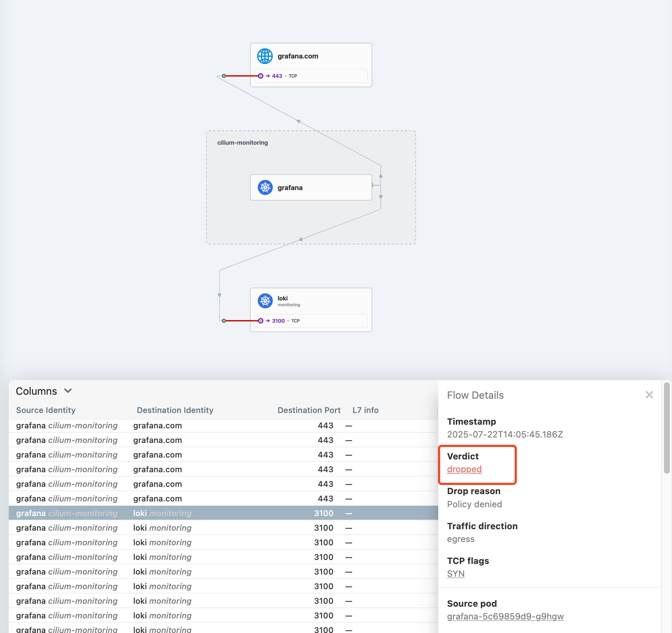Close the Flow Details panel
Viewport: 672px width, 633px height.
click(x=649, y=395)
